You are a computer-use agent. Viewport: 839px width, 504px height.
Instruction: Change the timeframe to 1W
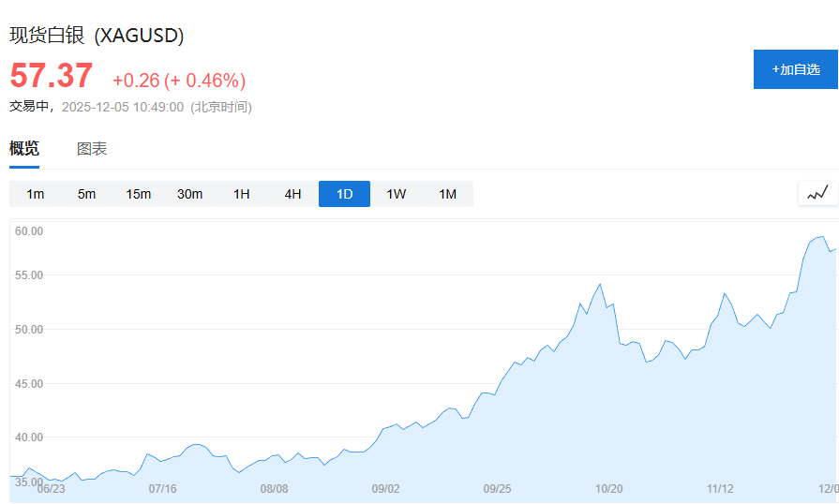397,194
